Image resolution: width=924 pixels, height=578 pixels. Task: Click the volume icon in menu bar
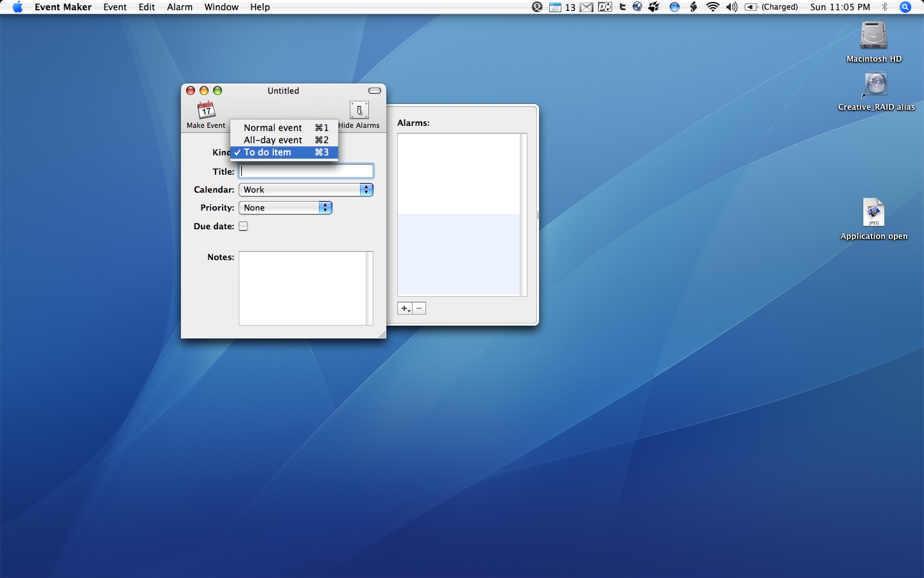[x=732, y=7]
